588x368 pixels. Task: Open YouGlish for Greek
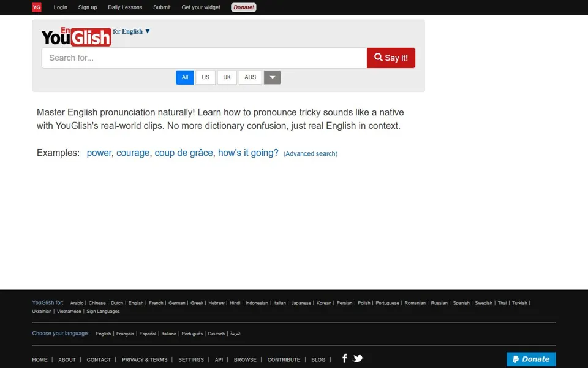click(197, 303)
